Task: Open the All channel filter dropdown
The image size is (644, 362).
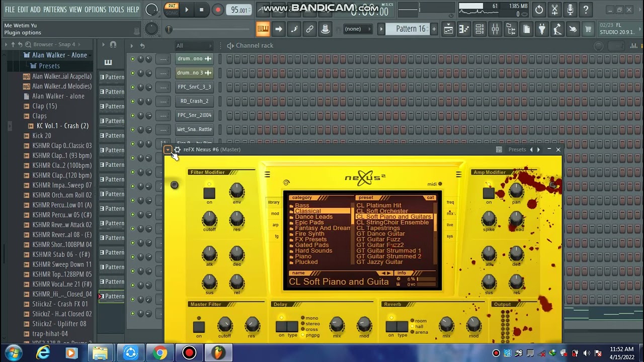Action: coord(194,46)
